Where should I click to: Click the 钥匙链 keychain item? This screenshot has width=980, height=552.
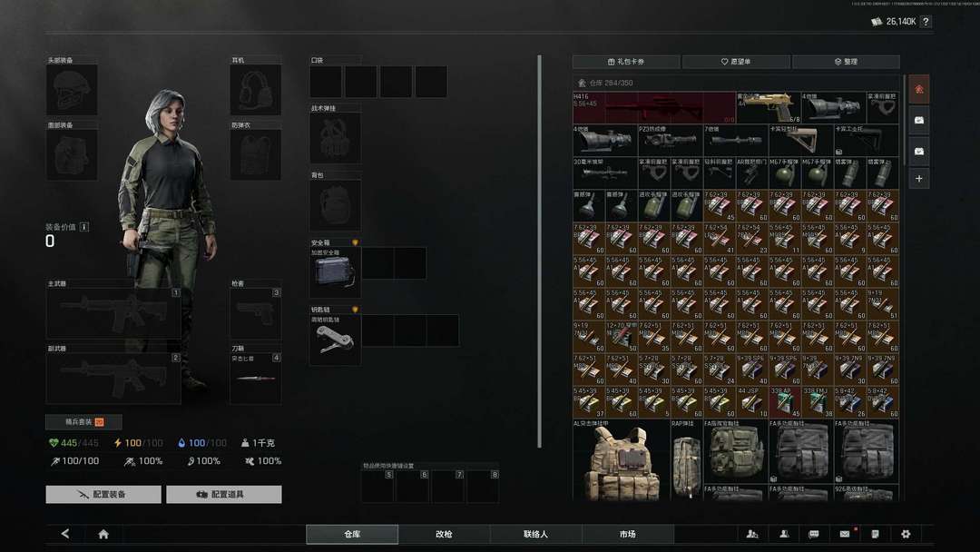335,340
